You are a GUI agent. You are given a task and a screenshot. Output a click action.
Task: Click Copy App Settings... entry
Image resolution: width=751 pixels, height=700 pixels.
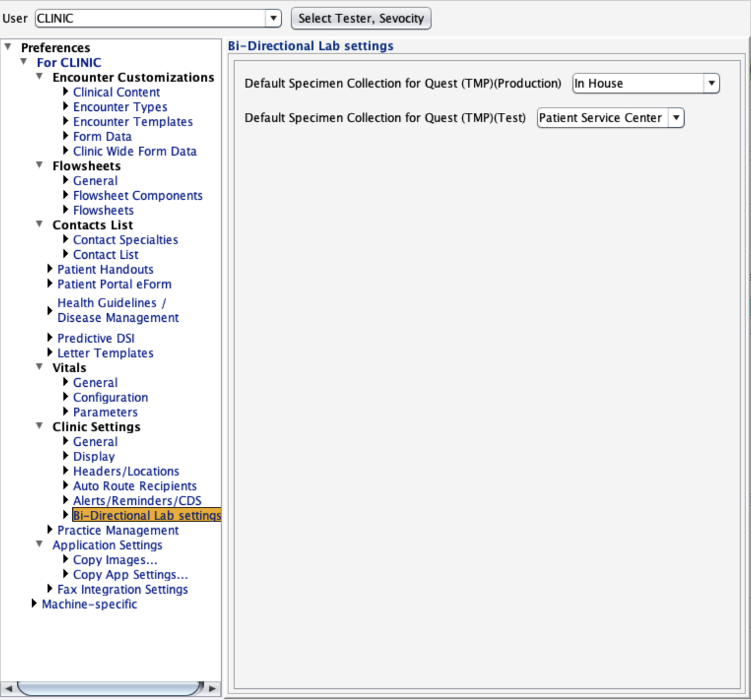pyautogui.click(x=130, y=575)
